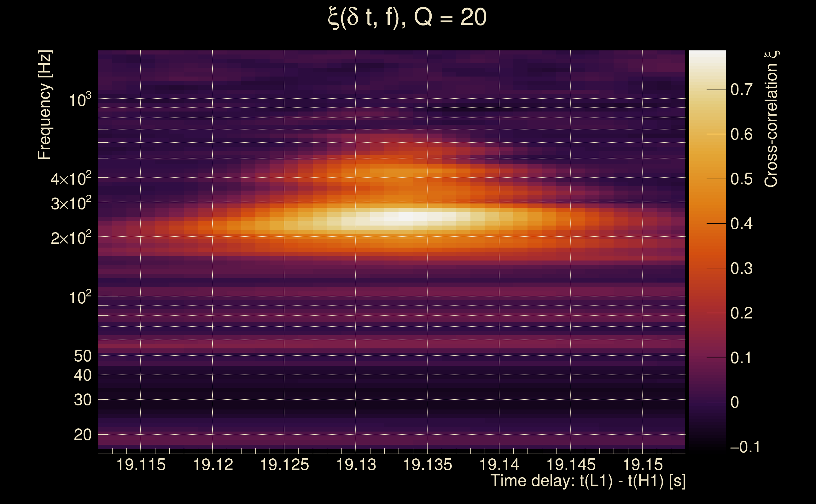Screen dimensions: 816x504
Task: Click the Cross-correlation ξ color bar label
Action: (x=771, y=119)
